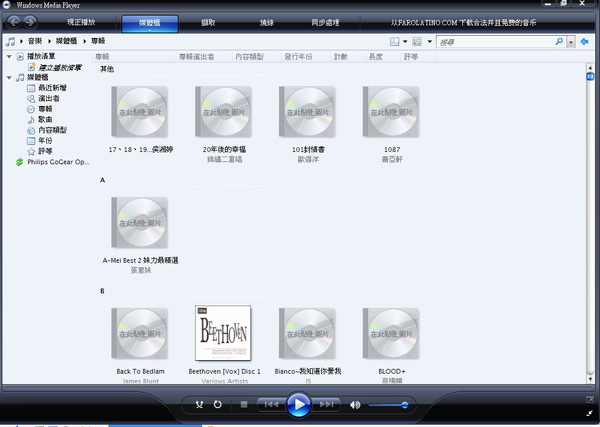Expand the breadcrumb arrow after 音樂
Viewport: 600px width, 427px height.
(x=49, y=41)
